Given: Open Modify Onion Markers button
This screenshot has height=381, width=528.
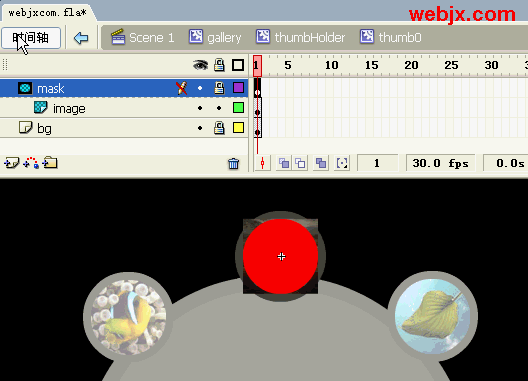Looking at the screenshot, I should (x=342, y=163).
